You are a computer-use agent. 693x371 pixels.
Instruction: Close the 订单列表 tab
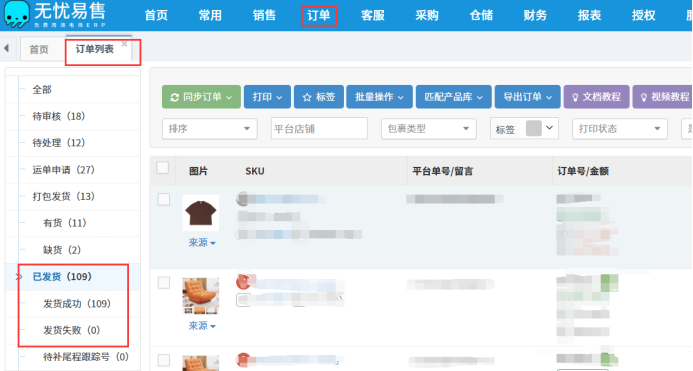(125, 44)
